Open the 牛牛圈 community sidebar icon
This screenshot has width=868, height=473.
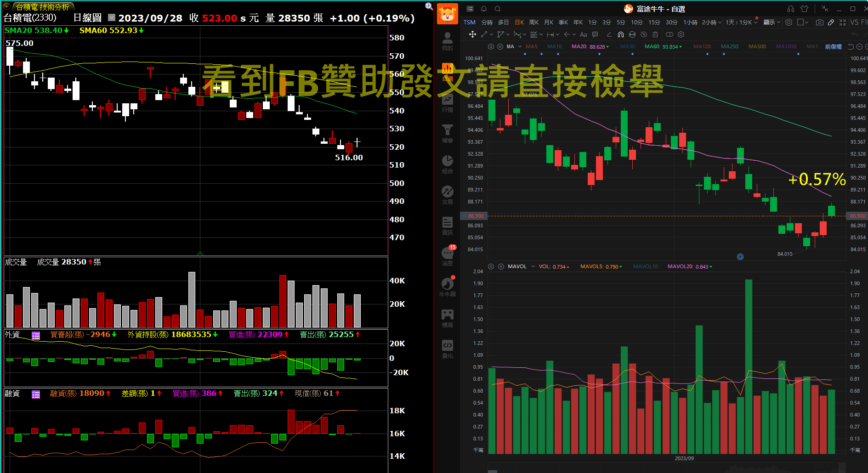pyautogui.click(x=448, y=287)
